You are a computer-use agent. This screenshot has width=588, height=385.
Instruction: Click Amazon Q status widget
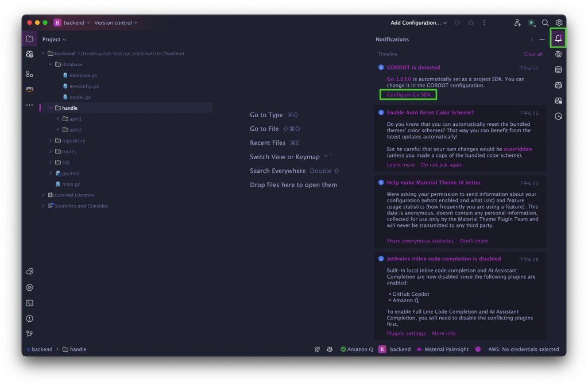[357, 349]
